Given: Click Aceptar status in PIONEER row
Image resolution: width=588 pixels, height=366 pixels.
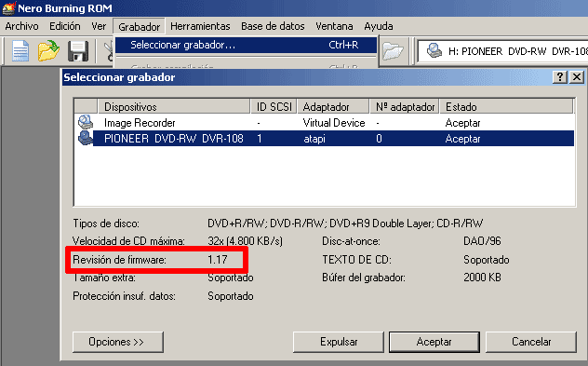Looking at the screenshot, I should 462,139.
